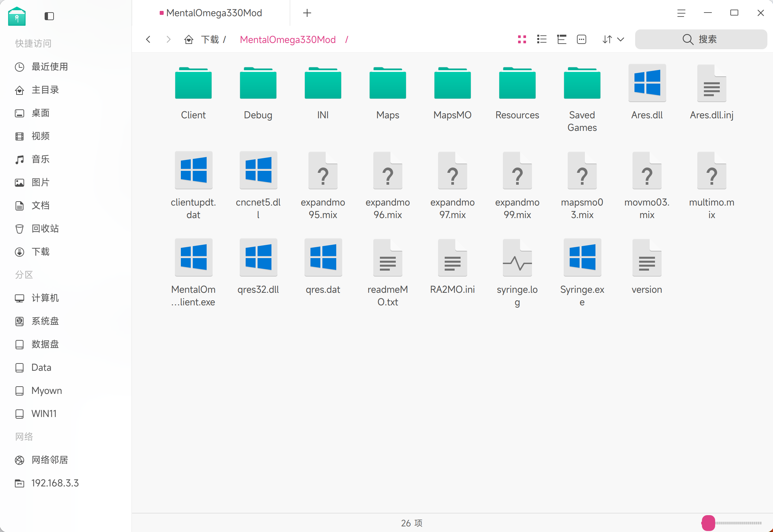Switch to icon grid view
Viewport: 773px width, 532px height.
(x=522, y=39)
